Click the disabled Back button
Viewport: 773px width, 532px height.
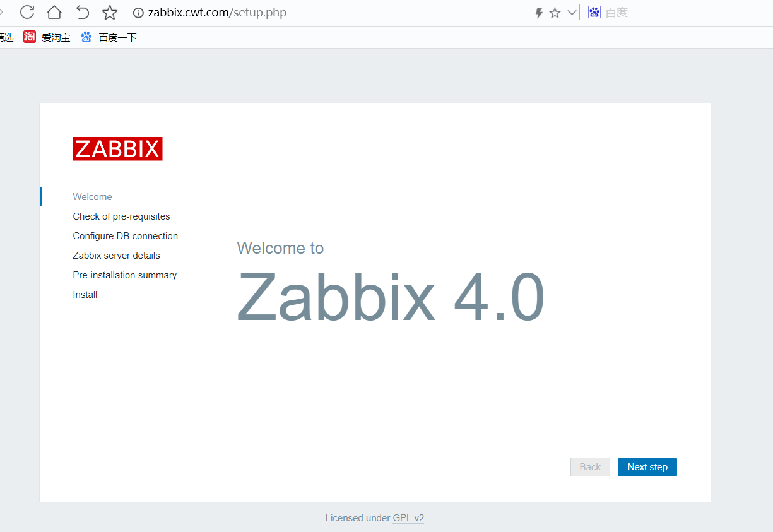click(x=590, y=467)
